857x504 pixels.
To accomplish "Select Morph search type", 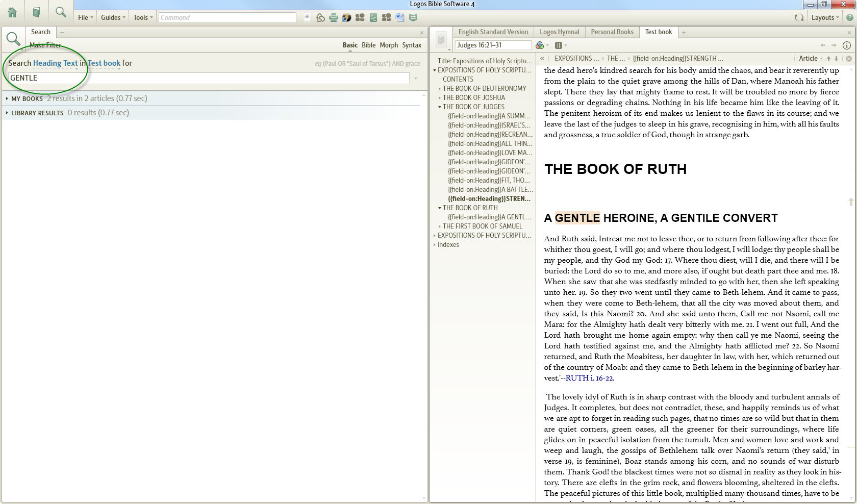I will pos(389,45).
